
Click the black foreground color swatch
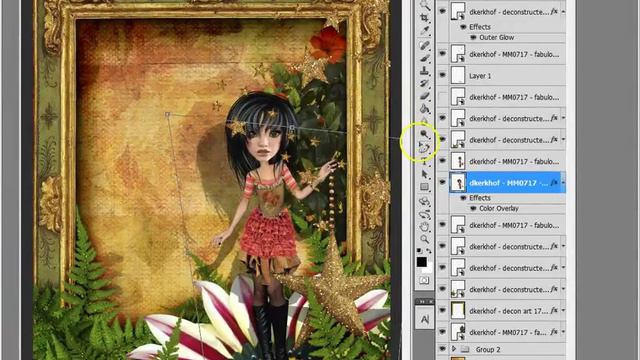(x=422, y=262)
